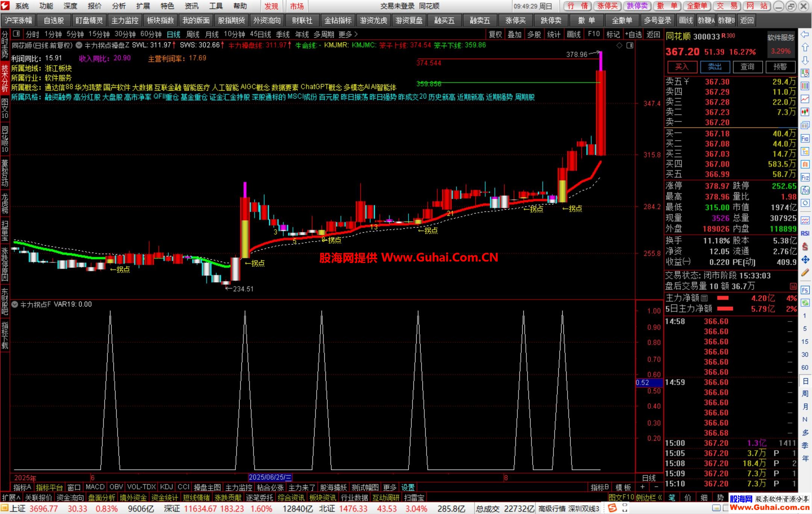Viewport: 812px width, 514px height.
Task: Click the F10 icon in right sidebar
Action: [x=805, y=138]
